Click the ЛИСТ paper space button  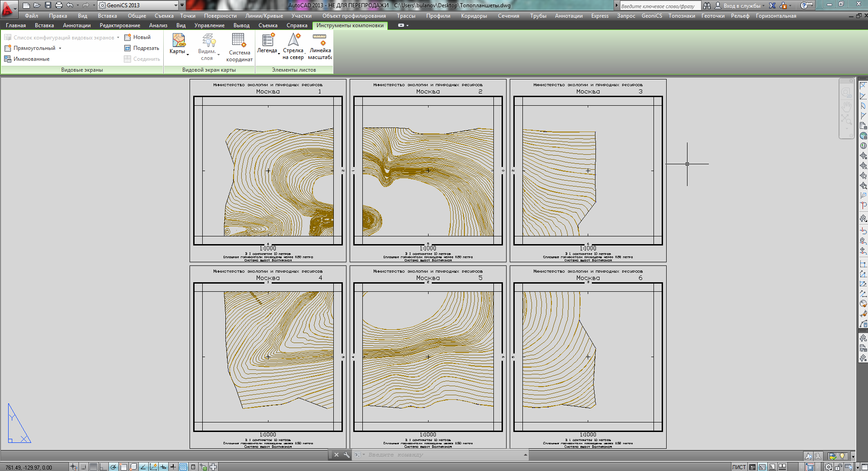[x=739, y=467]
